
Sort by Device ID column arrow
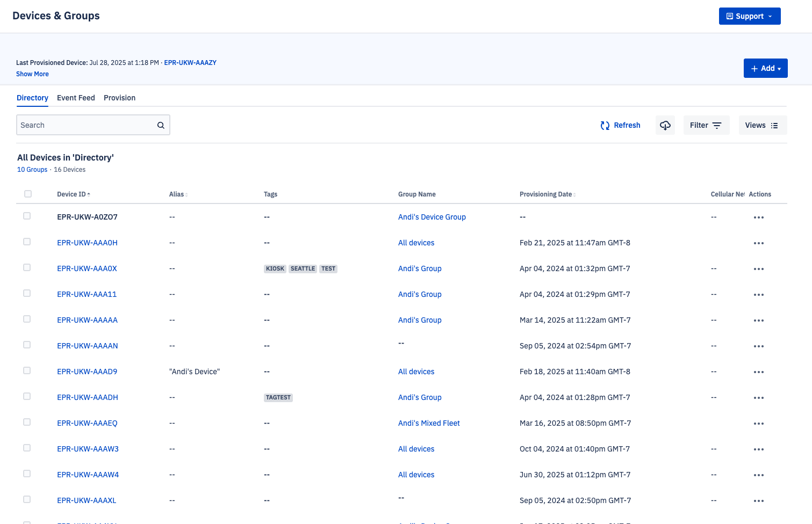(x=89, y=194)
